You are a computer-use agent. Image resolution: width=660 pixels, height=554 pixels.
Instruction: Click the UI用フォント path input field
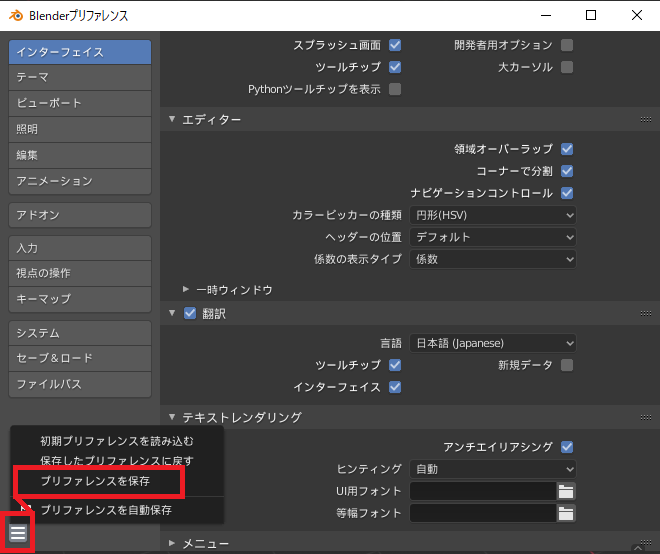tap(482, 491)
